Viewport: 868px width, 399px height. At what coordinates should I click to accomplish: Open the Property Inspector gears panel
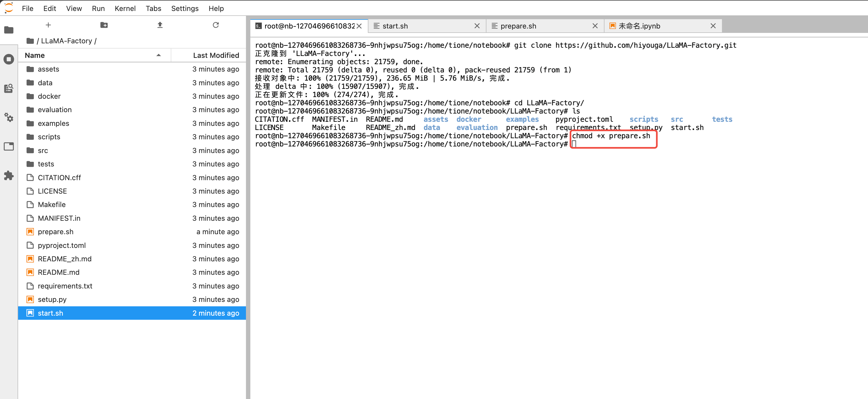tap(9, 117)
